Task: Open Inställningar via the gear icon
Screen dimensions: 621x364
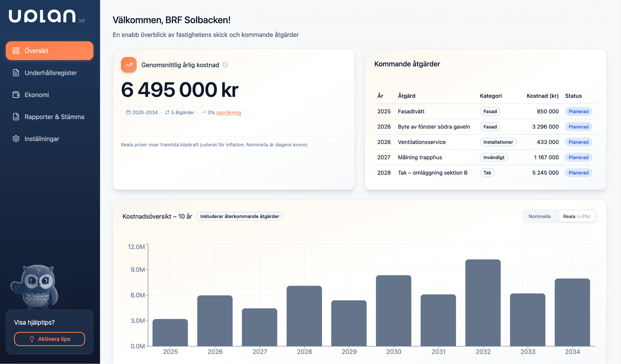Action: pyautogui.click(x=16, y=139)
